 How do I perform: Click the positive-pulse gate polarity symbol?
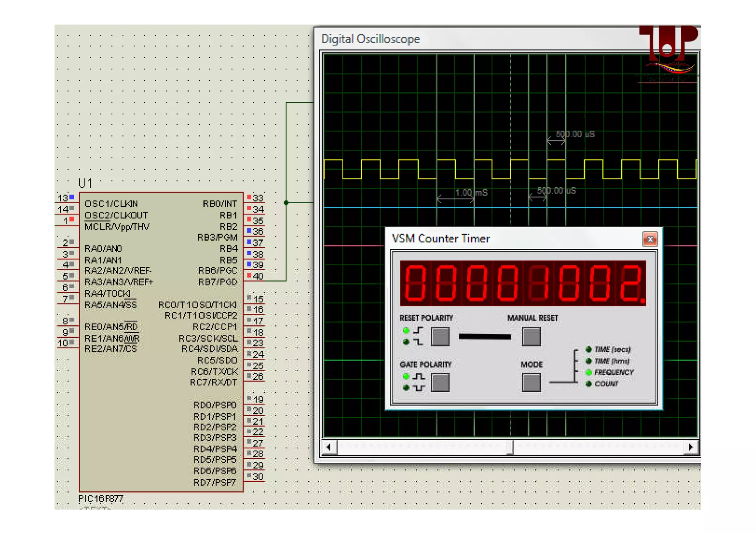pyautogui.click(x=419, y=376)
